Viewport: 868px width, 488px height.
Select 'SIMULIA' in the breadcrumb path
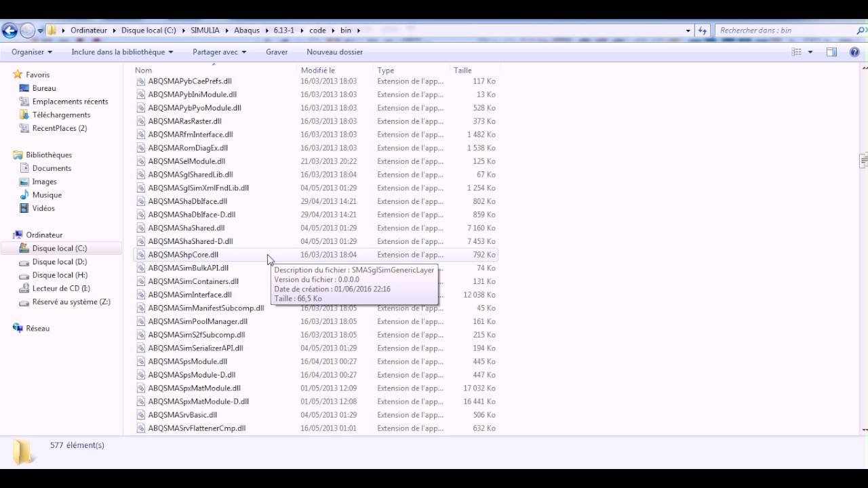(x=205, y=30)
